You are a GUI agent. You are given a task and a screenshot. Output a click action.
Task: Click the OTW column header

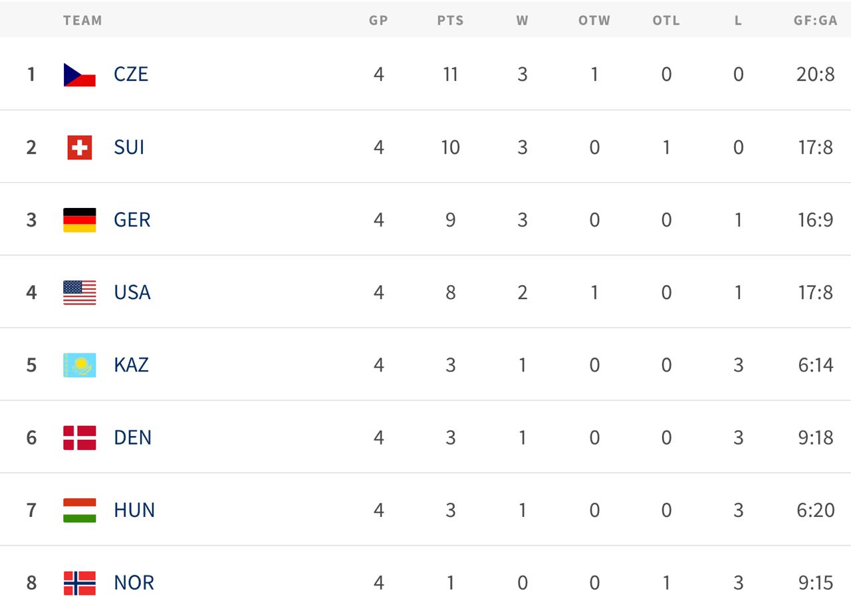[594, 21]
